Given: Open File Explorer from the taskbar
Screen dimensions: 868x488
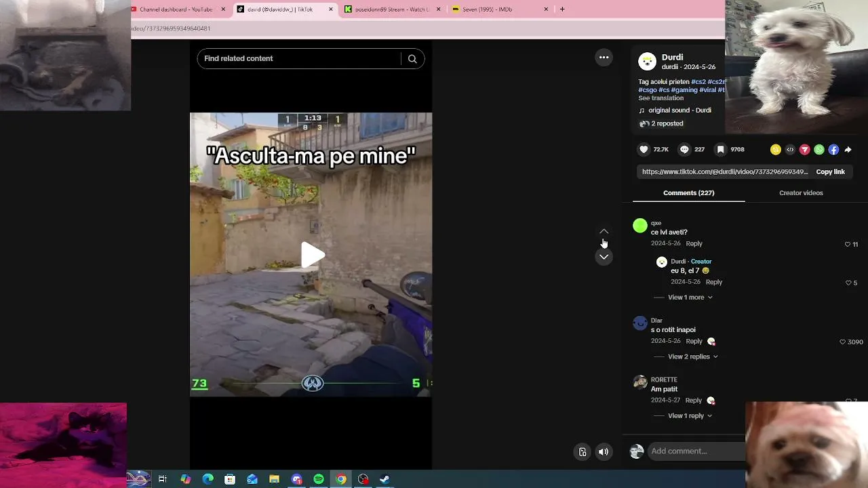Looking at the screenshot, I should click(x=274, y=479).
